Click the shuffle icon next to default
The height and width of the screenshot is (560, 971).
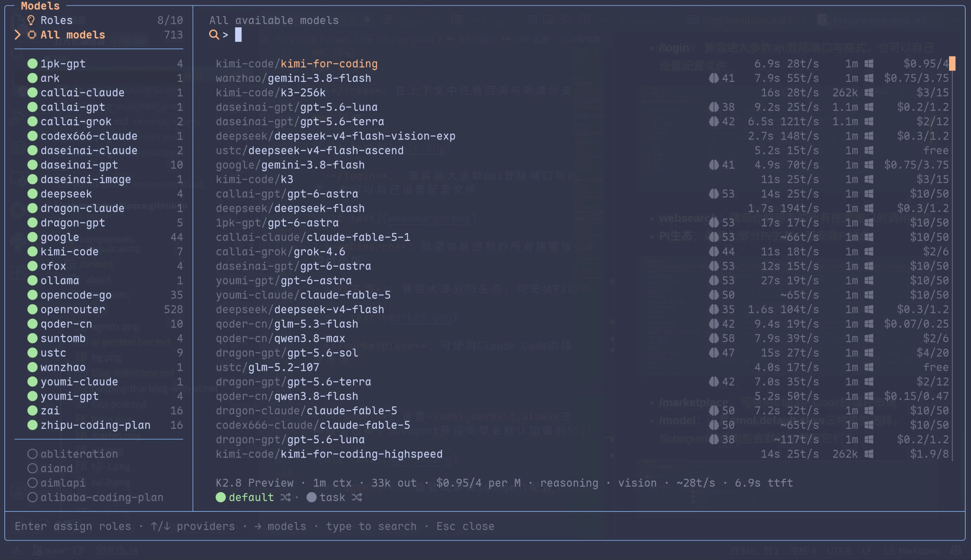point(285,497)
